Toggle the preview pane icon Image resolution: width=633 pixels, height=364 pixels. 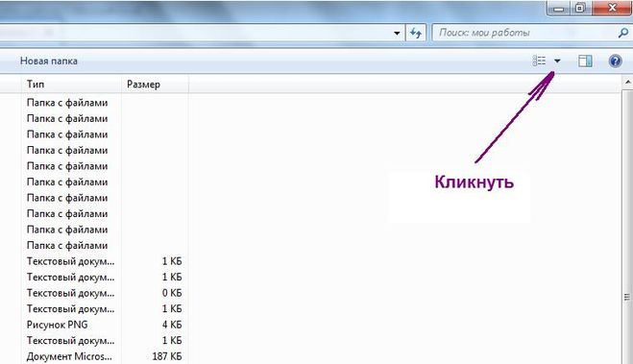click(585, 61)
